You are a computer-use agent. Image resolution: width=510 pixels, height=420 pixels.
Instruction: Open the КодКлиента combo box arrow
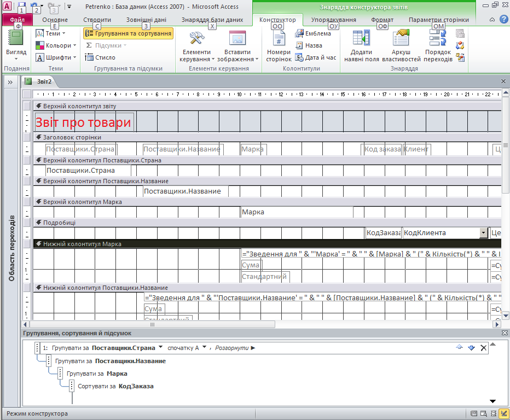coord(483,233)
